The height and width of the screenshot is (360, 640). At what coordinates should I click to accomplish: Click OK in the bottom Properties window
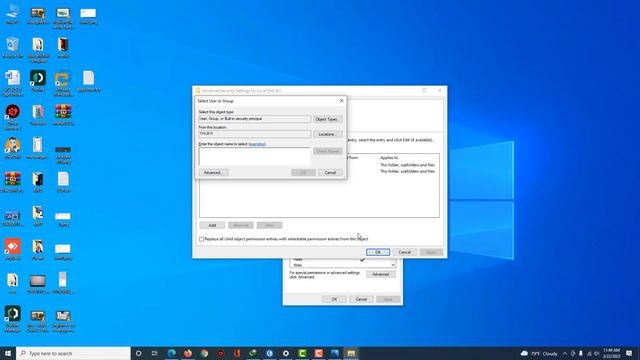(334, 300)
